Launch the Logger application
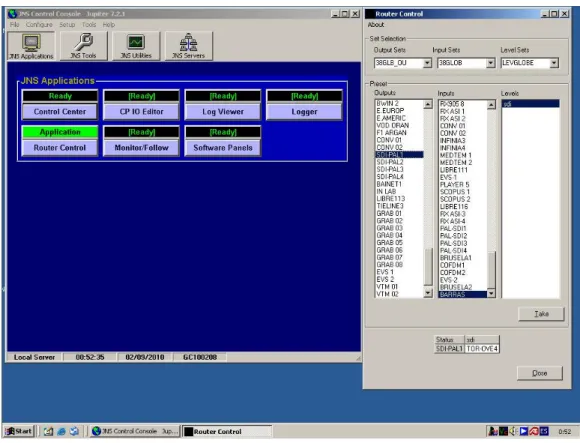Image resolution: width=580 pixels, height=443 pixels. point(304,112)
